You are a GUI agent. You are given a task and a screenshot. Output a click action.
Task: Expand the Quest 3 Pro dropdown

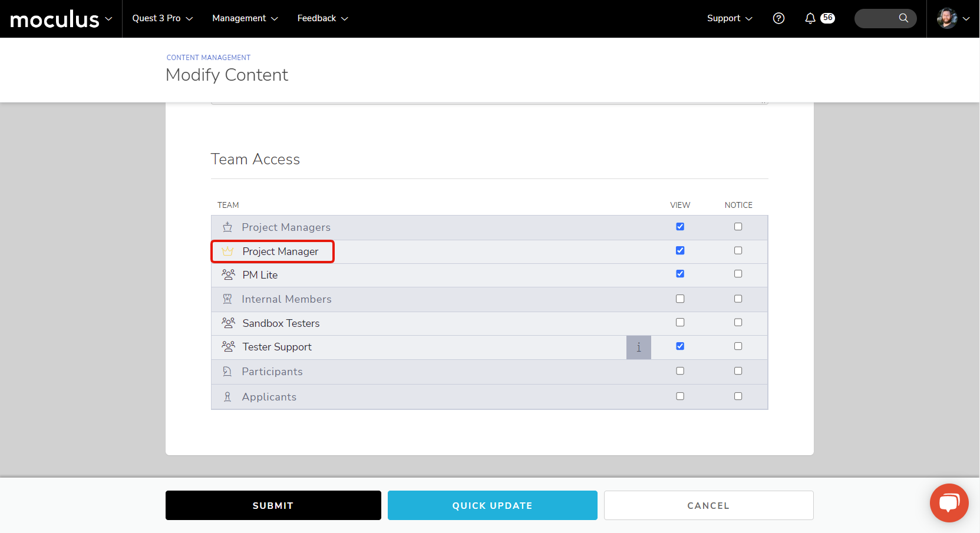point(162,18)
